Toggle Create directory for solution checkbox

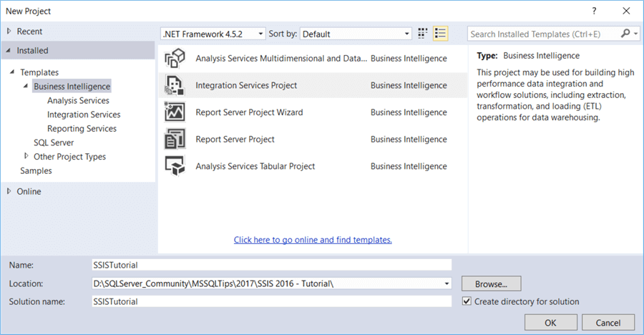(x=467, y=302)
